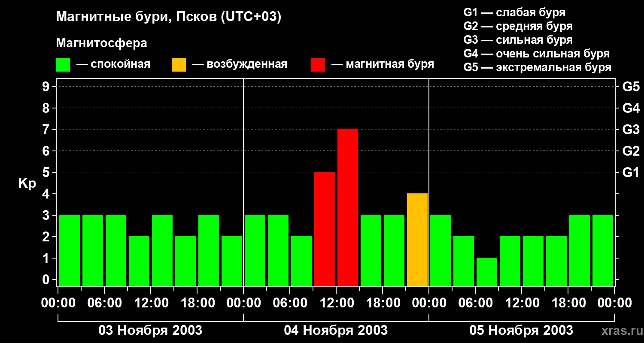This screenshot has width=644, height=343.
Task: Click the '03 Ноября 2003' date label
Action: point(150,330)
